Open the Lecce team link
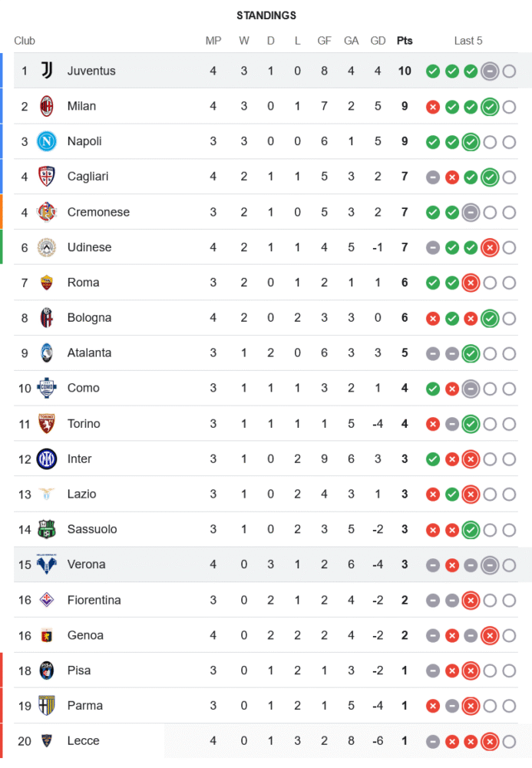Image resolution: width=532 pixels, height=768 pixels. (x=84, y=741)
